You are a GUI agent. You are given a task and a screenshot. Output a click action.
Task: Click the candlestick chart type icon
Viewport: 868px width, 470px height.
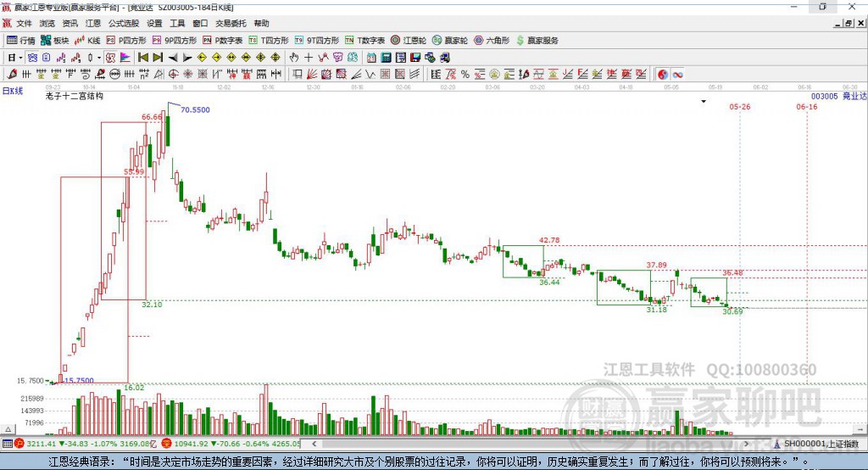[90, 58]
